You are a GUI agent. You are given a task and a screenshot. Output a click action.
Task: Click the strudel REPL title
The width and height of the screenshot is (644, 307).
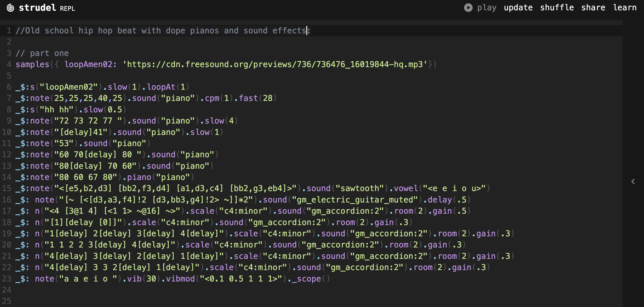click(x=47, y=8)
